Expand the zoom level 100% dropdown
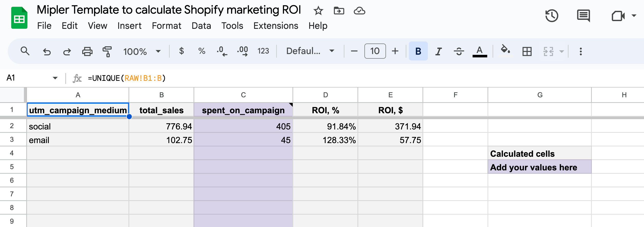The image size is (644, 227). 158,51
